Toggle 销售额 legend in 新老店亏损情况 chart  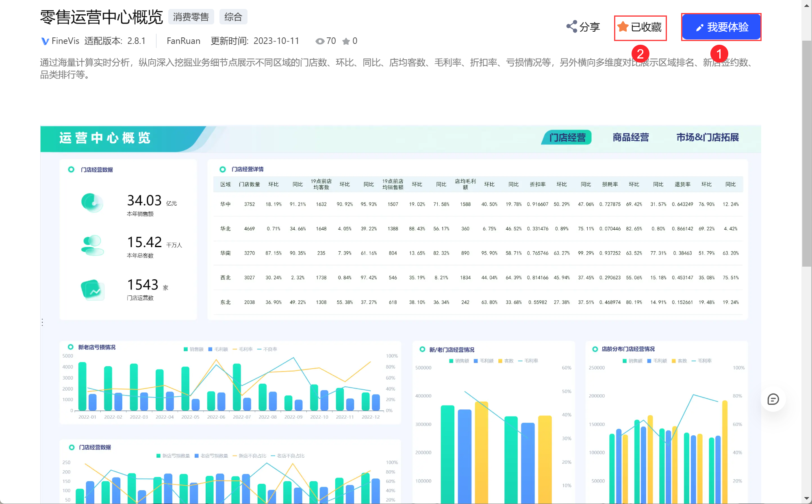(x=193, y=349)
